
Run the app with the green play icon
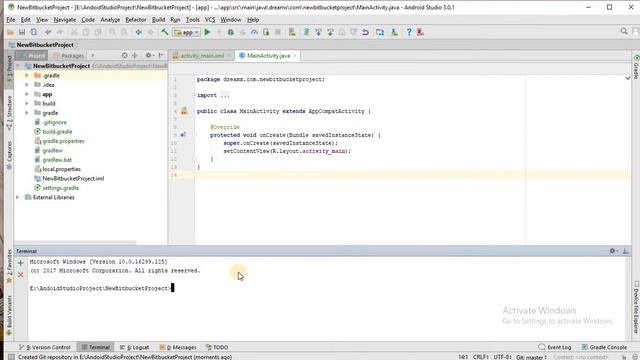pyautogui.click(x=207, y=32)
